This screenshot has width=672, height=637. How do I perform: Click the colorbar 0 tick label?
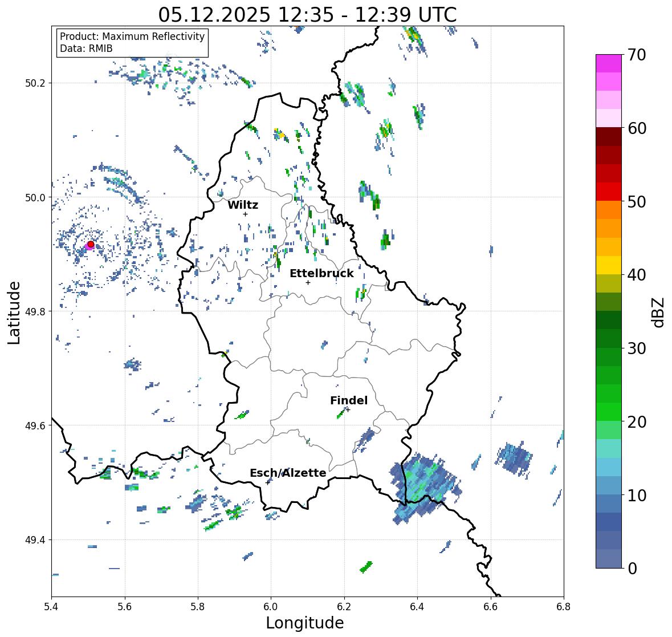(632, 569)
